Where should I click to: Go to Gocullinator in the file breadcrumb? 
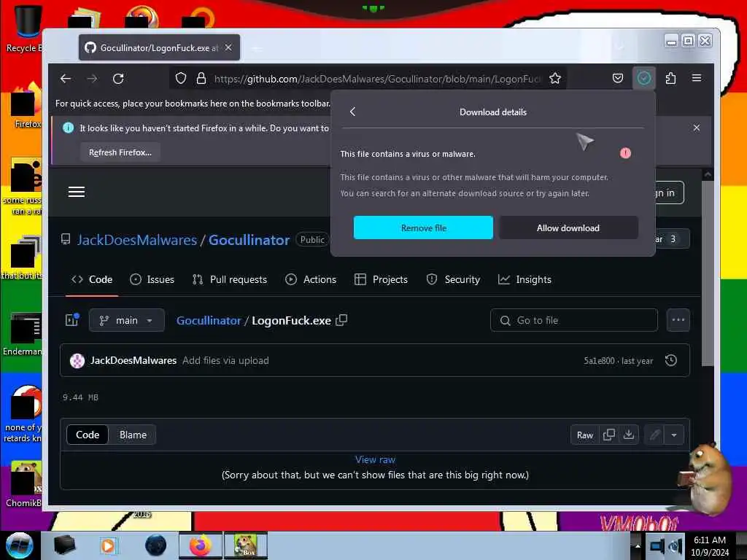209,321
